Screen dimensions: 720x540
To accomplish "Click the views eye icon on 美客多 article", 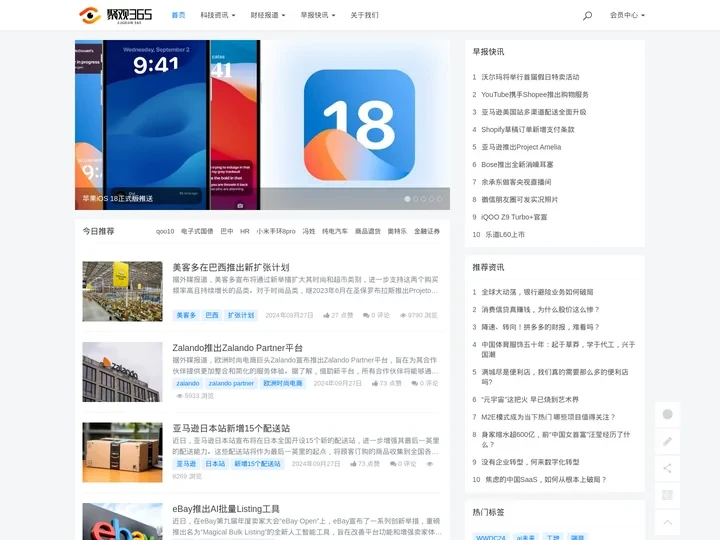I will click(x=403, y=315).
